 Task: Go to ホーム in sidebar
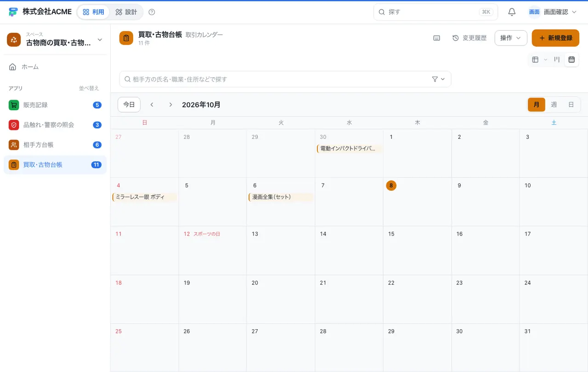55,67
